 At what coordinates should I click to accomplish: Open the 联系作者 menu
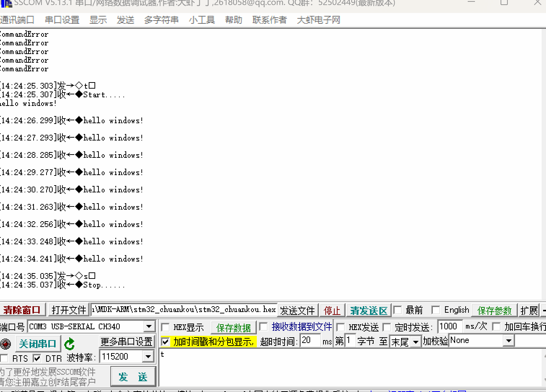coord(269,20)
